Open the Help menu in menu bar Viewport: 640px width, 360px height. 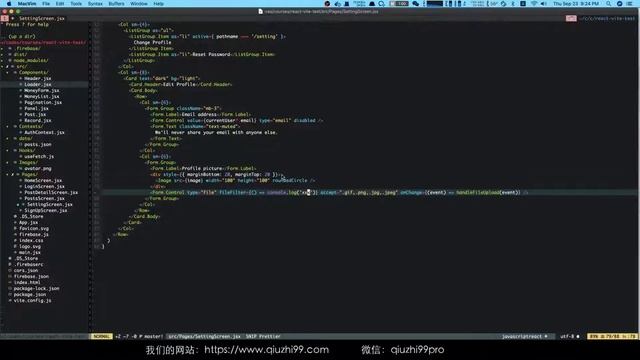pos(158,4)
